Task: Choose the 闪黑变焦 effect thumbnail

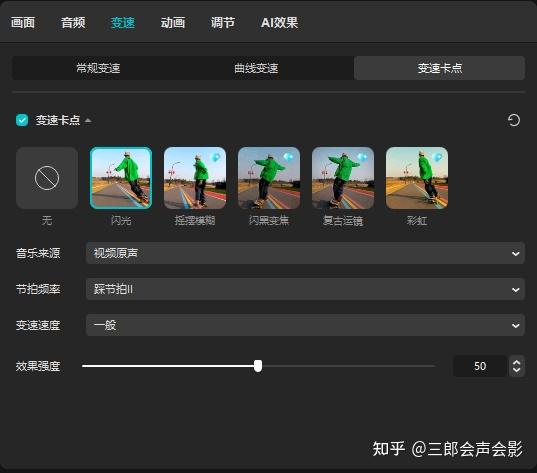Action: (269, 178)
